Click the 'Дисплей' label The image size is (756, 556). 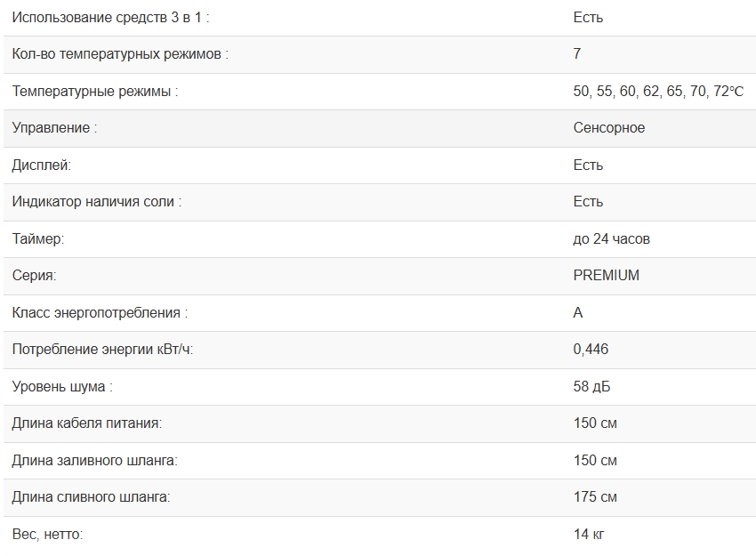coord(41,165)
